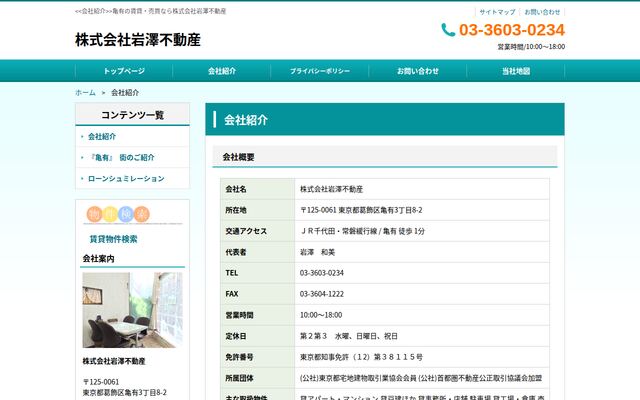Click the 株式会社岩澤不動産 company name table cell

pyautogui.click(x=422, y=189)
